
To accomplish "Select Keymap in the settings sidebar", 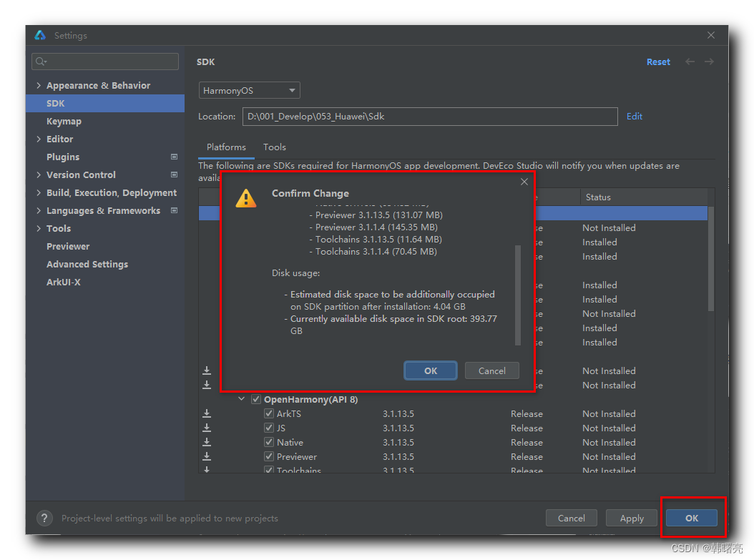I will coord(64,122).
